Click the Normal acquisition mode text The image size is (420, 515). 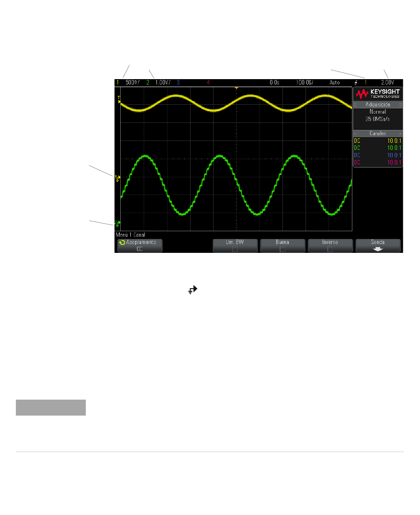(x=378, y=112)
